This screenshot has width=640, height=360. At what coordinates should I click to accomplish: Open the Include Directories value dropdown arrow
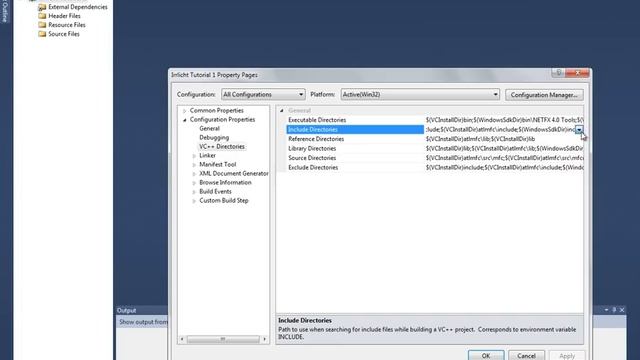579,130
